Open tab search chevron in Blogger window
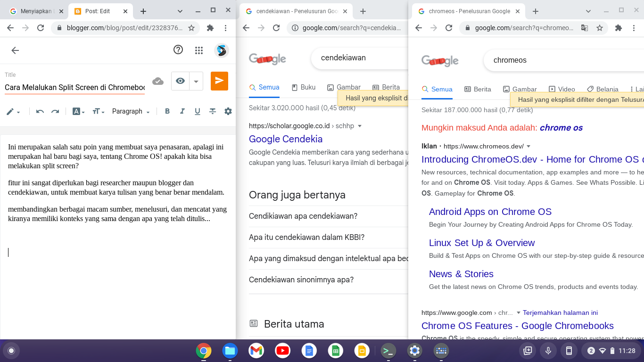 pyautogui.click(x=180, y=11)
